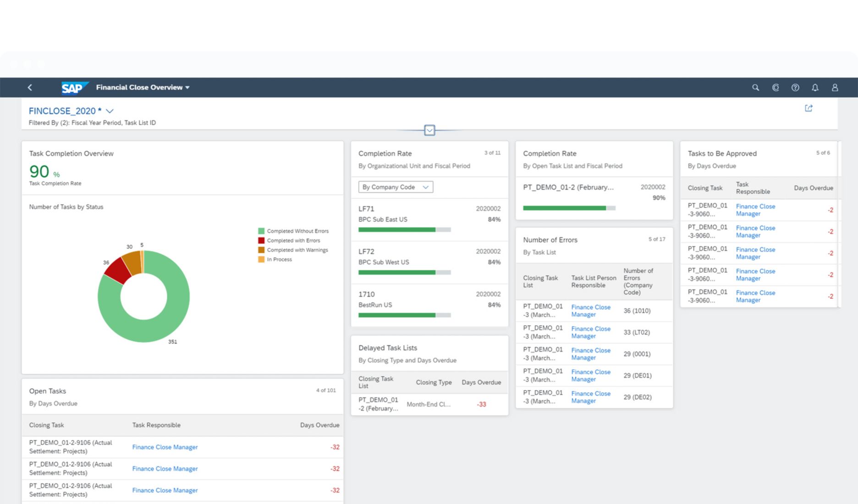Screen dimensions: 858x504
Task: Open the By Company Code dropdown
Action: coord(394,187)
